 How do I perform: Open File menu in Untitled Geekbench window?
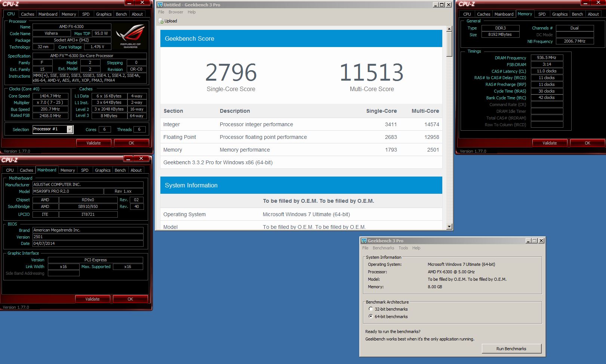161,12
